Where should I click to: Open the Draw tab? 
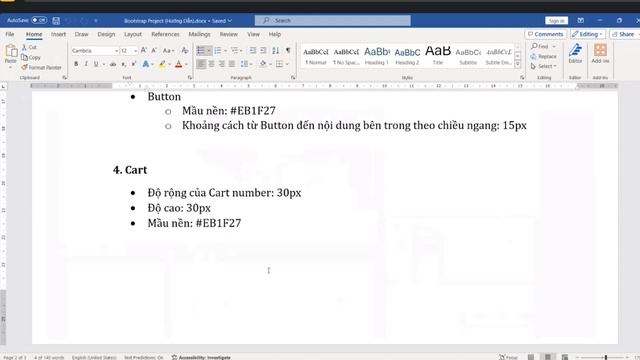(x=82, y=34)
